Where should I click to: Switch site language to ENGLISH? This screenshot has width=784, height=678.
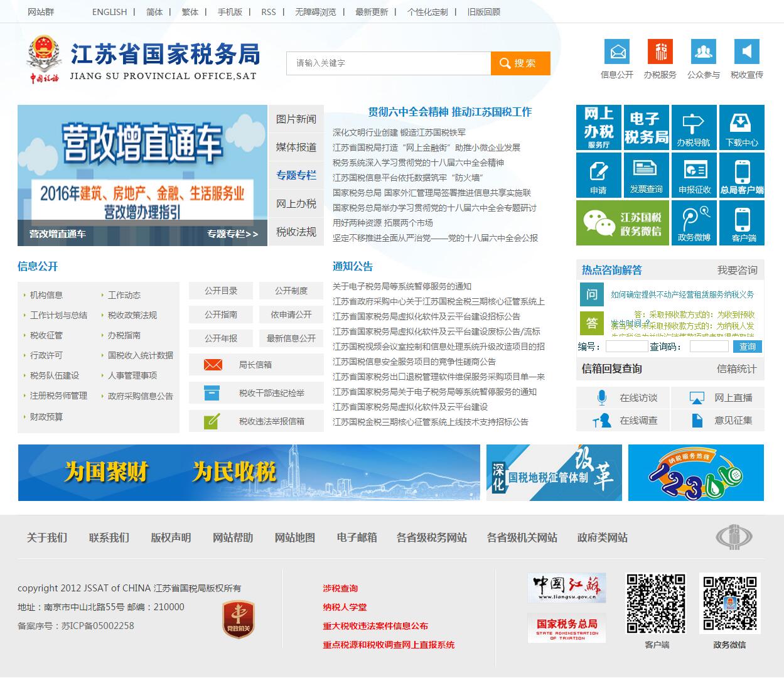(109, 12)
